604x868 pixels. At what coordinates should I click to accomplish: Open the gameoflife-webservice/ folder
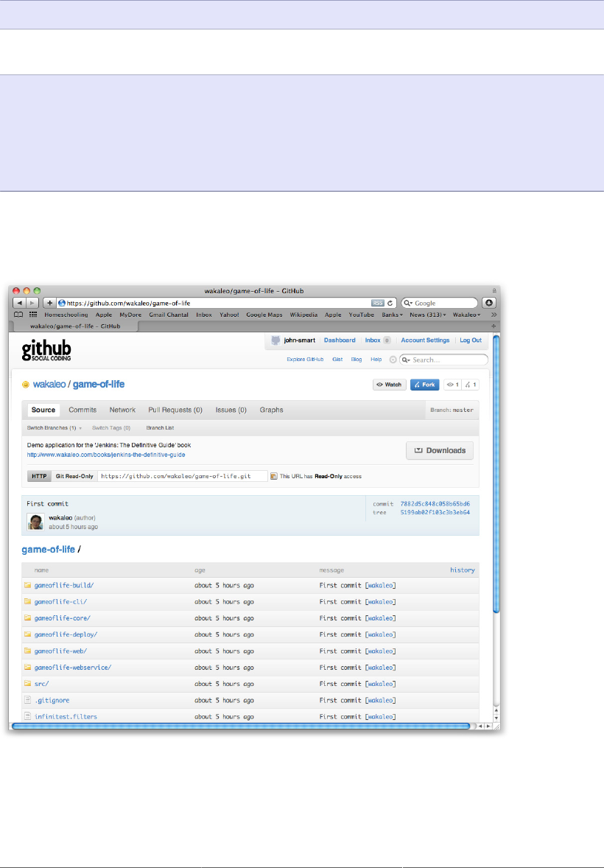[x=72, y=668]
